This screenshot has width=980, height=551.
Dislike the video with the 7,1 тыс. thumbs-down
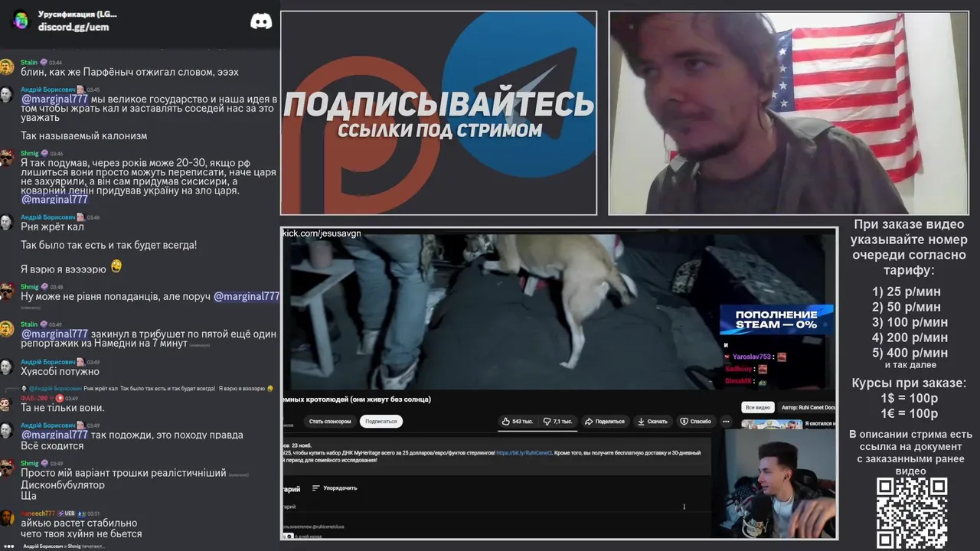557,421
